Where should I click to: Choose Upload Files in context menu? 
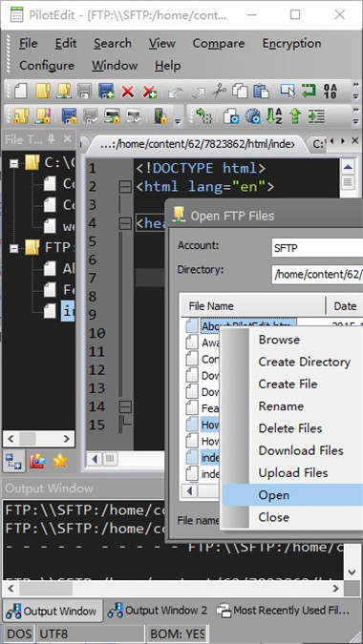(x=292, y=472)
